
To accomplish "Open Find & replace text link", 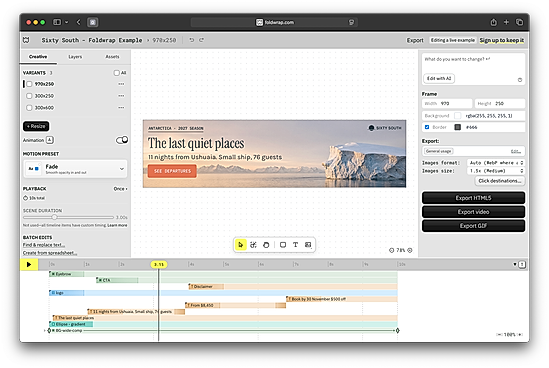I will coord(44,245).
